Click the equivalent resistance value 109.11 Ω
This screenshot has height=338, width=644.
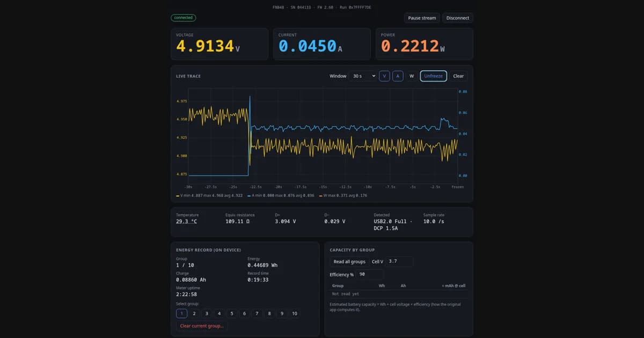click(238, 221)
